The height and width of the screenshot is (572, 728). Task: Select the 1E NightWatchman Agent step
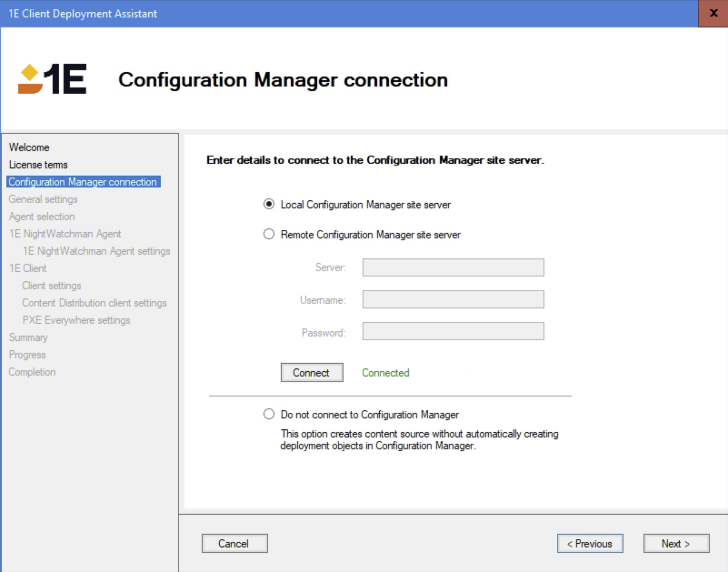coord(65,234)
